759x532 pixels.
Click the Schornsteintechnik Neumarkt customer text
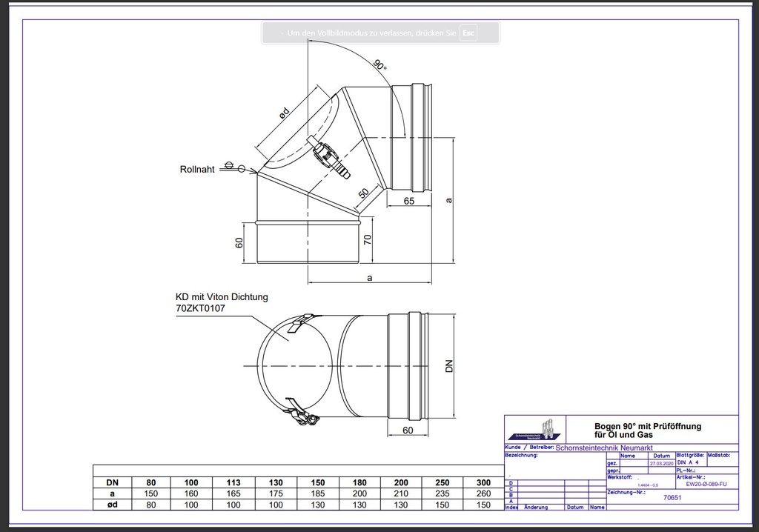point(604,448)
